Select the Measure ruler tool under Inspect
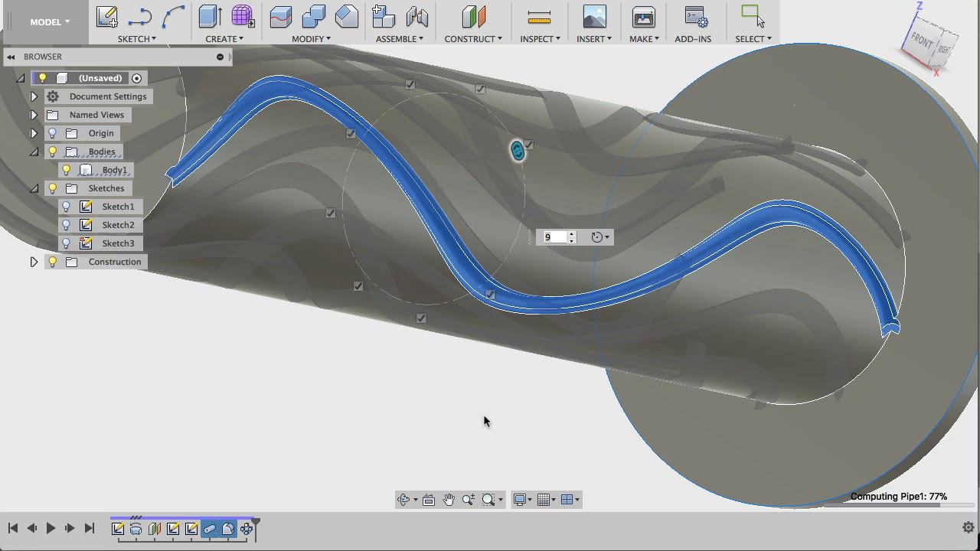The height and width of the screenshot is (551, 980). 540,17
